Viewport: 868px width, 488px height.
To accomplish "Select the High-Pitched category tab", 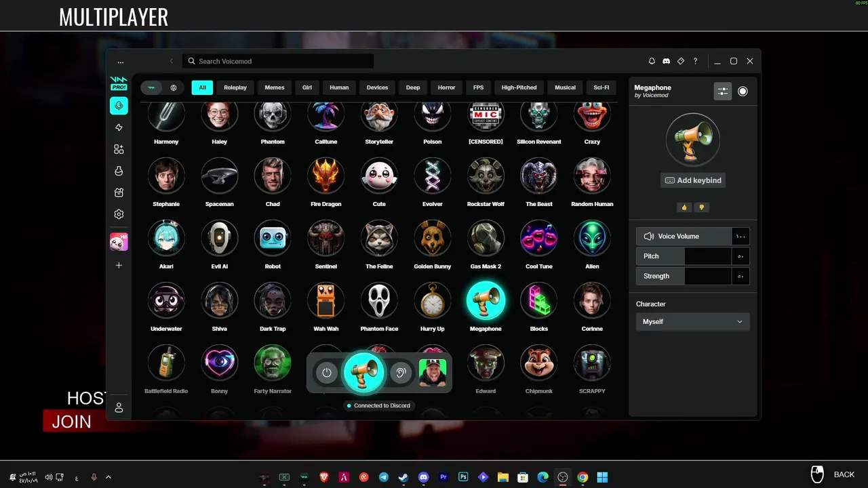I will [519, 87].
